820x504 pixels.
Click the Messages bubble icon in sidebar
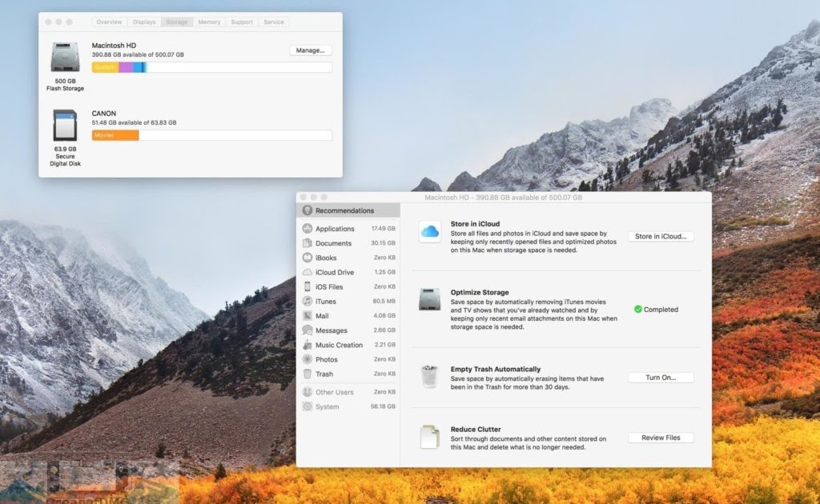pyautogui.click(x=307, y=330)
